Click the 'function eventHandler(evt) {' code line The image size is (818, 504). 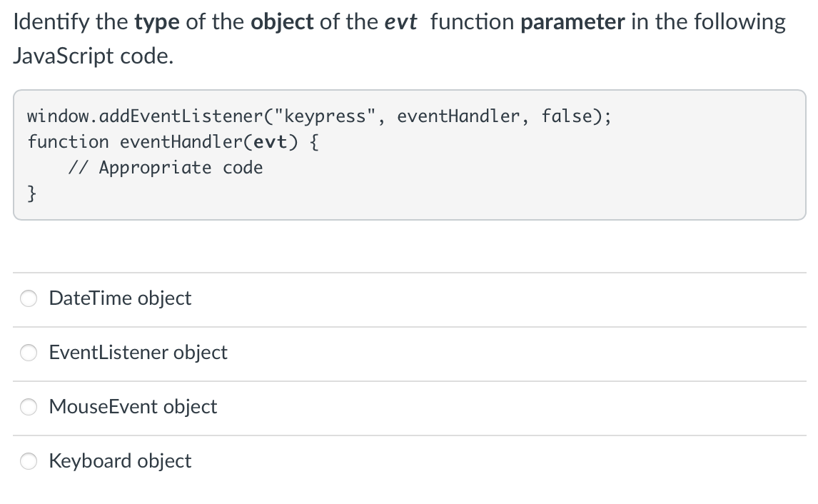click(173, 142)
